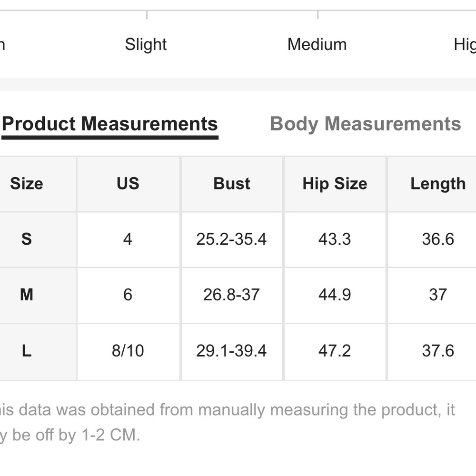Click the 25.2-35.4 bust cell
The image size is (476, 476).
pyautogui.click(x=232, y=239)
